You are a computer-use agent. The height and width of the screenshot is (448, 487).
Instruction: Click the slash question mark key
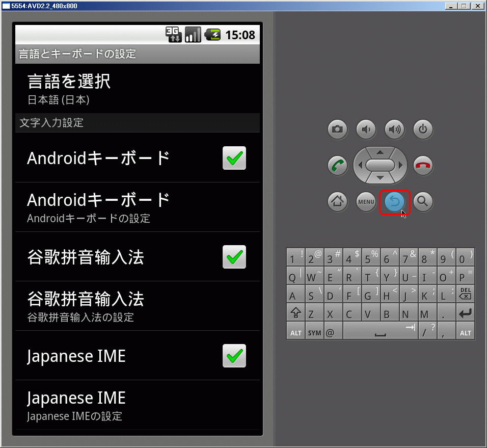428,331
